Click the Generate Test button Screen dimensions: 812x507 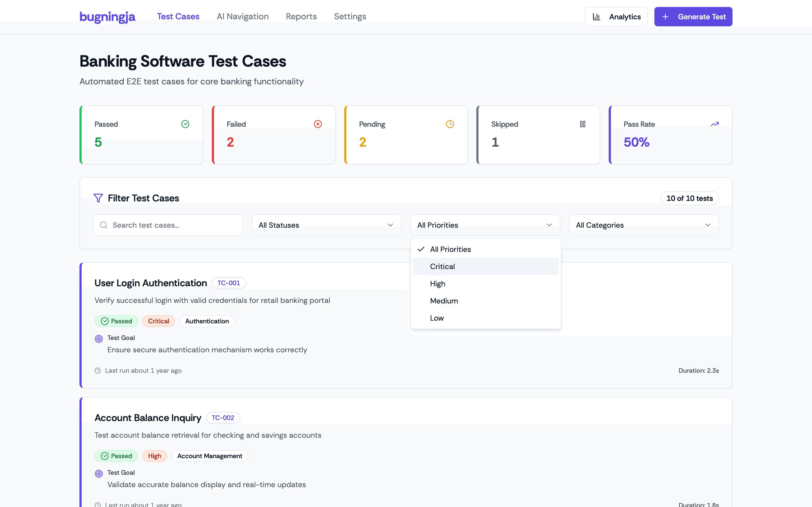pos(693,17)
